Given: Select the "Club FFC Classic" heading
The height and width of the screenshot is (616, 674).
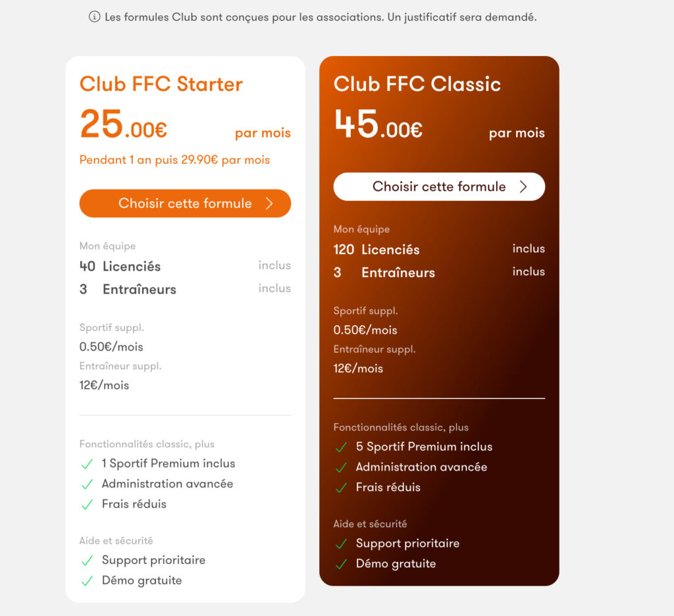Looking at the screenshot, I should tap(417, 84).
